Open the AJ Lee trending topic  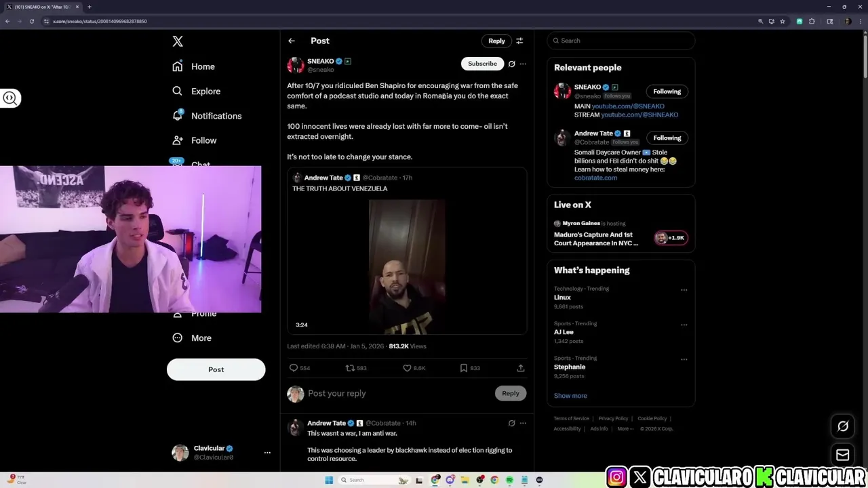(564, 332)
